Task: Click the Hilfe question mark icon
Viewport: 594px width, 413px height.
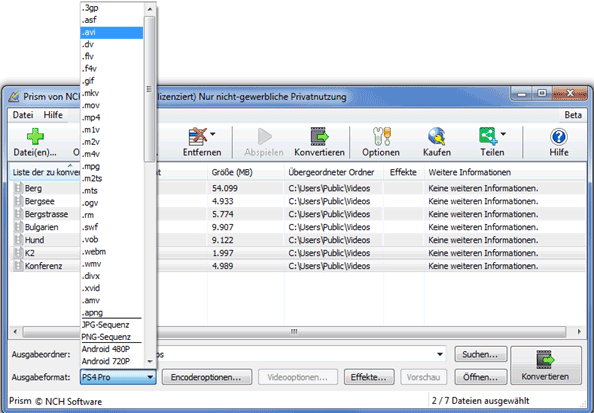Action: 559,137
